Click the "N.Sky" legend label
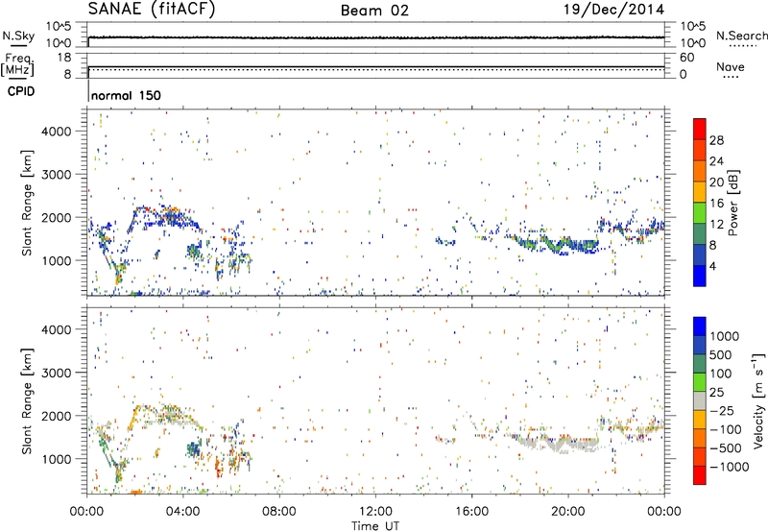Viewport: 768px width, 532px height. 18,36
